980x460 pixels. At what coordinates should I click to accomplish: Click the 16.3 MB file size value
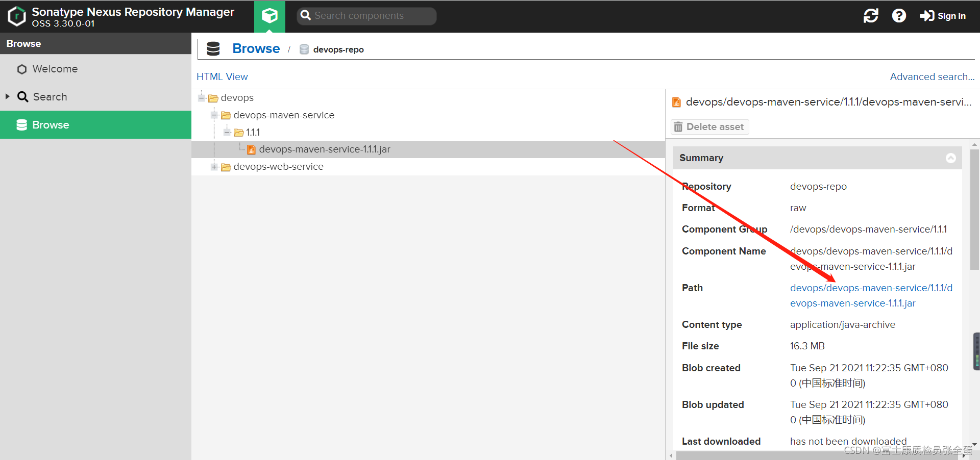pos(807,346)
